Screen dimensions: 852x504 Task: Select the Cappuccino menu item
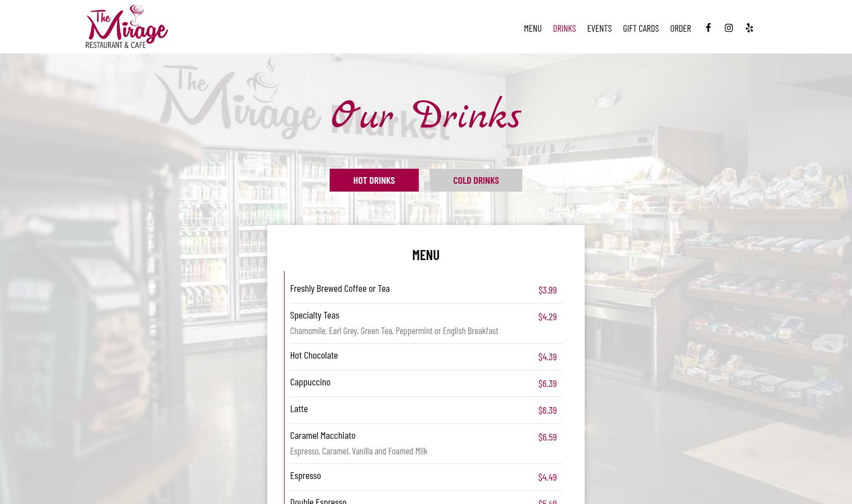(310, 381)
